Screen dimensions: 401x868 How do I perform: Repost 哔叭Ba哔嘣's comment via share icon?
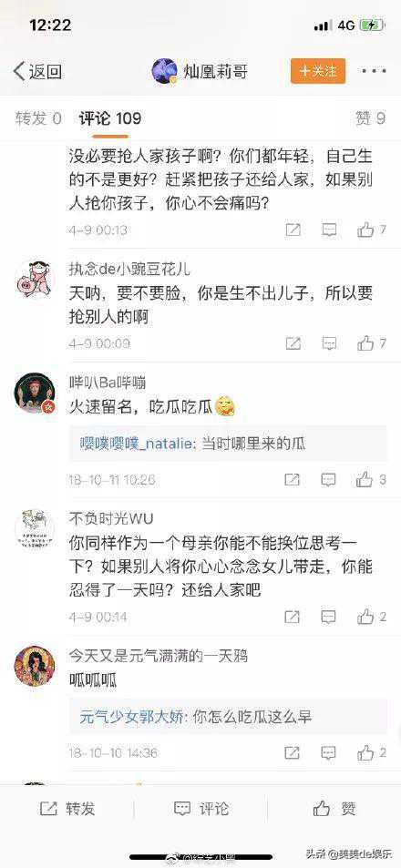(293, 479)
